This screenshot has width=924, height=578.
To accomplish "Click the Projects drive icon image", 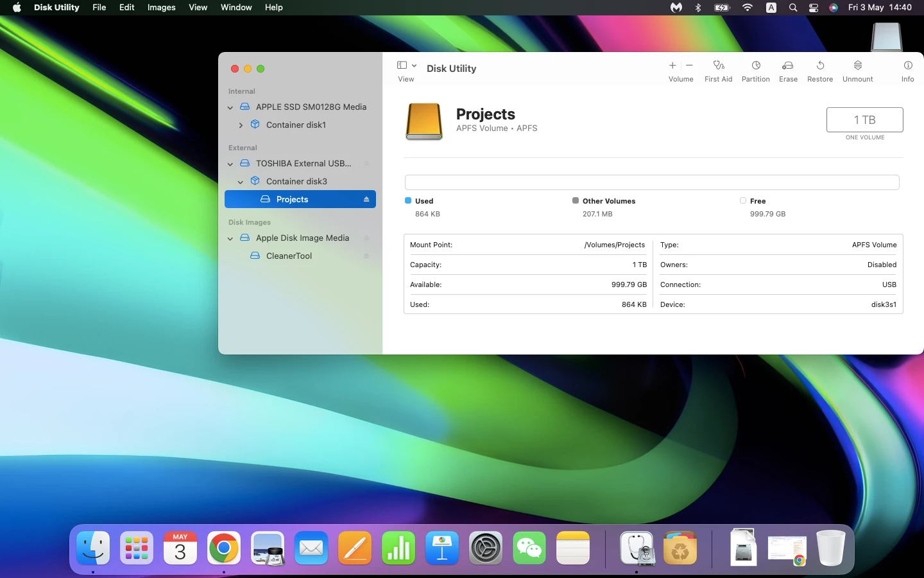I will pyautogui.click(x=424, y=121).
